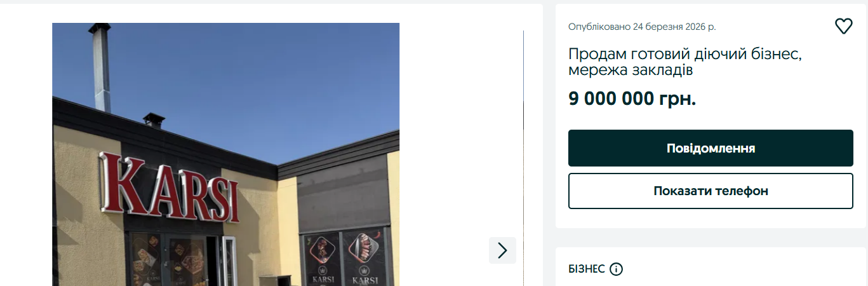This screenshot has height=286, width=868.
Task: Open the main KARSI storefront photo
Action: point(225,154)
